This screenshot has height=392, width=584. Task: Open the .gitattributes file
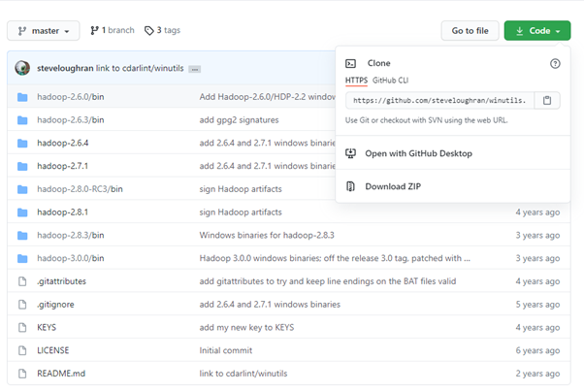[61, 281]
